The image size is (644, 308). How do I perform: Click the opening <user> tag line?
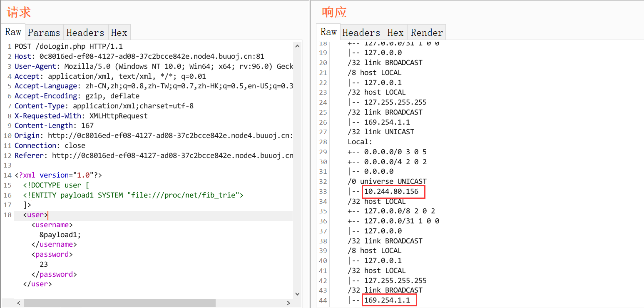pyautogui.click(x=35, y=215)
